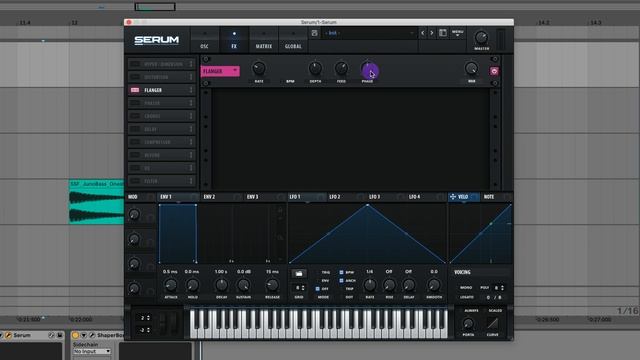
Task: Toggle the Flanger effect on/off switch
Action: pyautogui.click(x=135, y=90)
